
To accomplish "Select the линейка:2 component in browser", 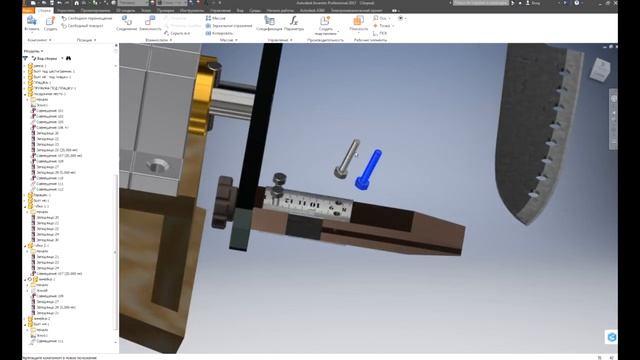I will pos(39,318).
